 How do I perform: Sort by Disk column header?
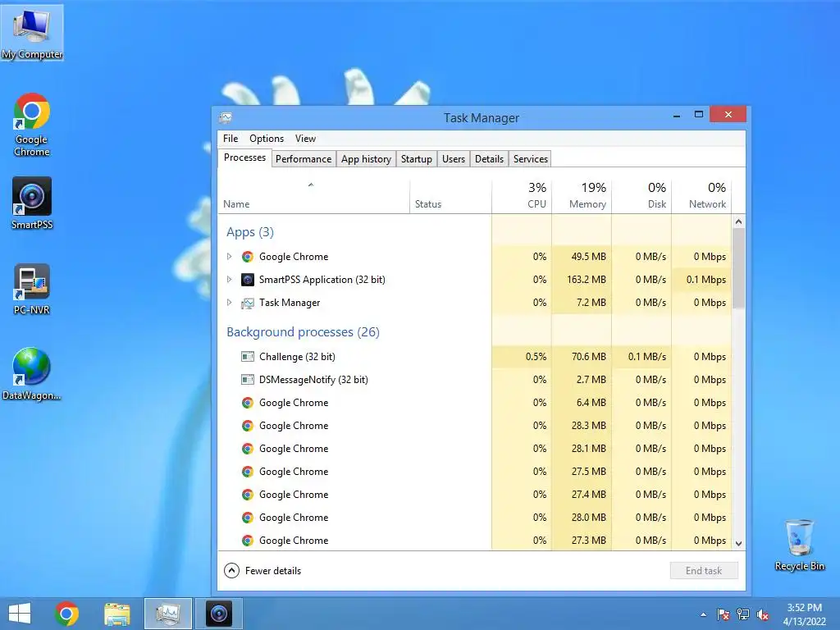[641, 196]
